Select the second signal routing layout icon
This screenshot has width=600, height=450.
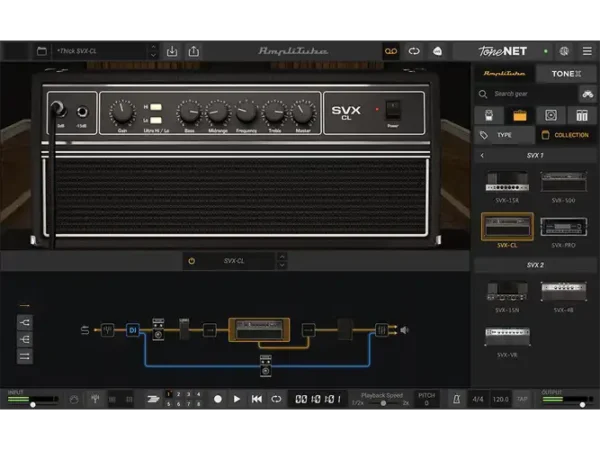(x=25, y=339)
